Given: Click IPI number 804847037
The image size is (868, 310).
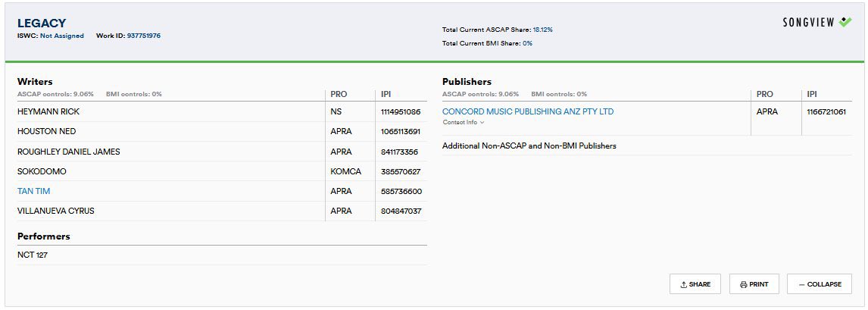Looking at the screenshot, I should tap(401, 211).
